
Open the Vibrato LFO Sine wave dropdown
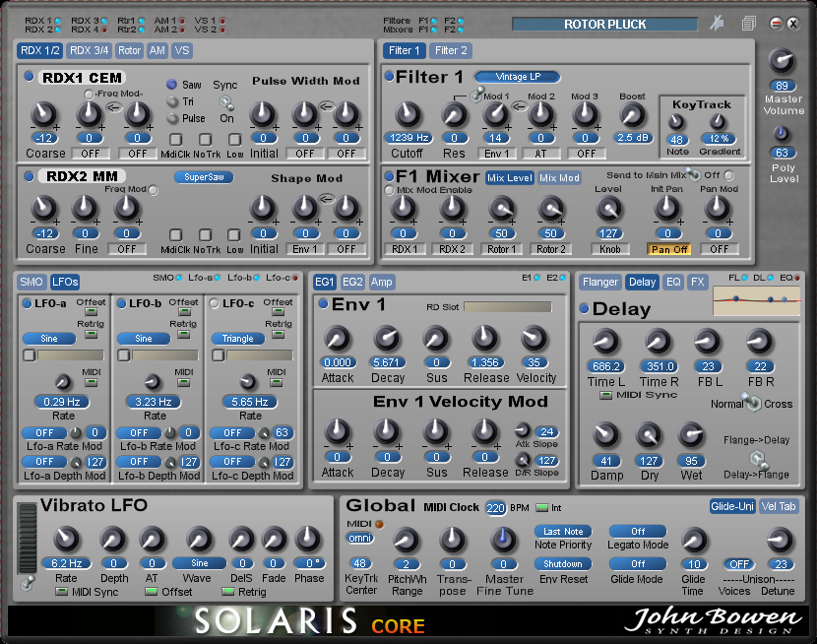click(x=199, y=563)
